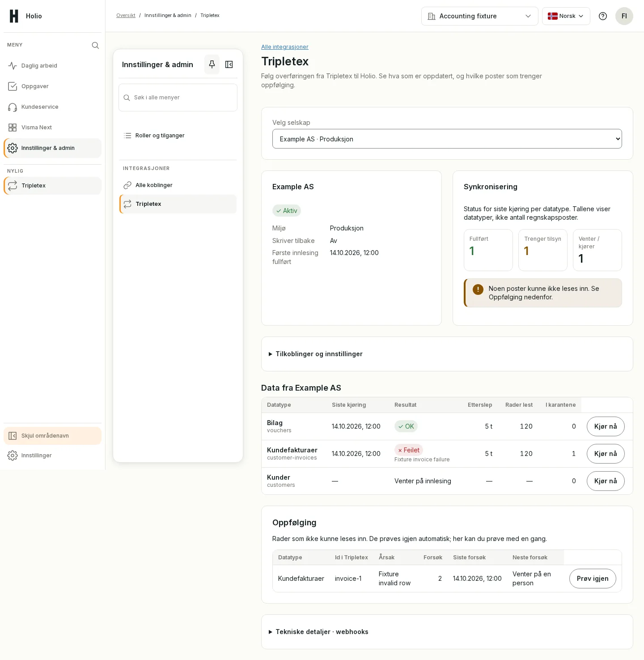Viewport: 644px width, 660px height.
Task: Click the Venter / kjører status card
Action: click(x=597, y=250)
